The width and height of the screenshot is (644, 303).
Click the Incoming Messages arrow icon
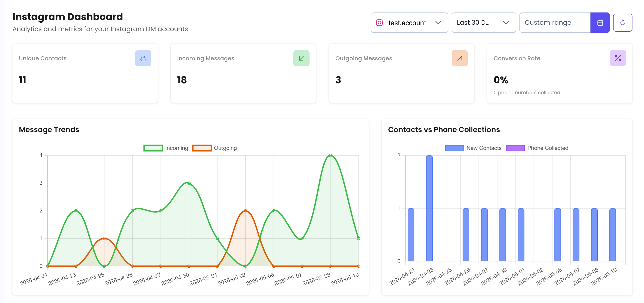click(x=301, y=58)
